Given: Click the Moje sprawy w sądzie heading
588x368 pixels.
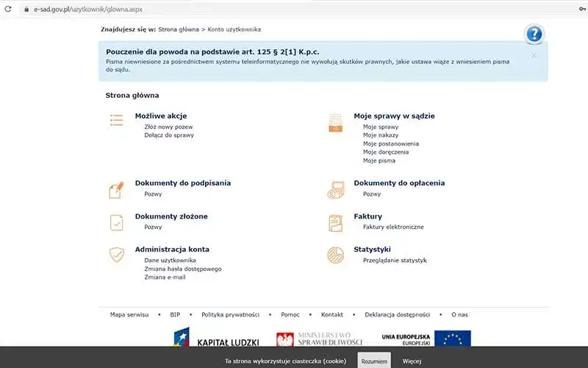Looking at the screenshot, I should [394, 116].
